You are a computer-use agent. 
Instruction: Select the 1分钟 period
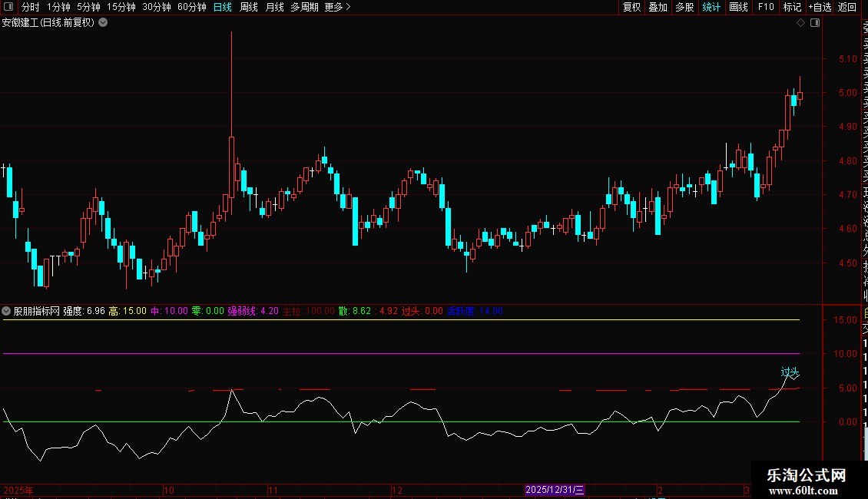[x=58, y=7]
